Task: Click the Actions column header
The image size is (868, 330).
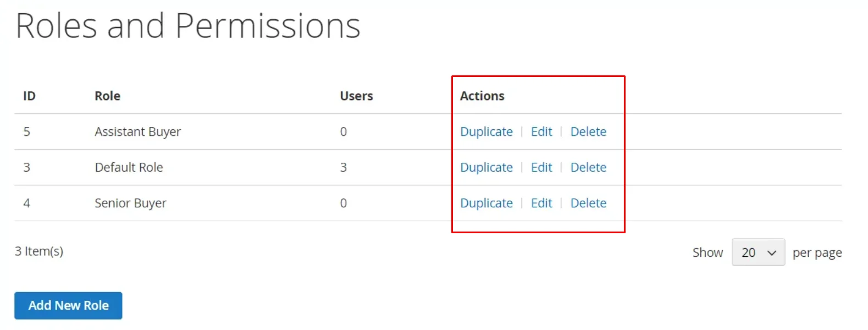Action: pos(482,96)
